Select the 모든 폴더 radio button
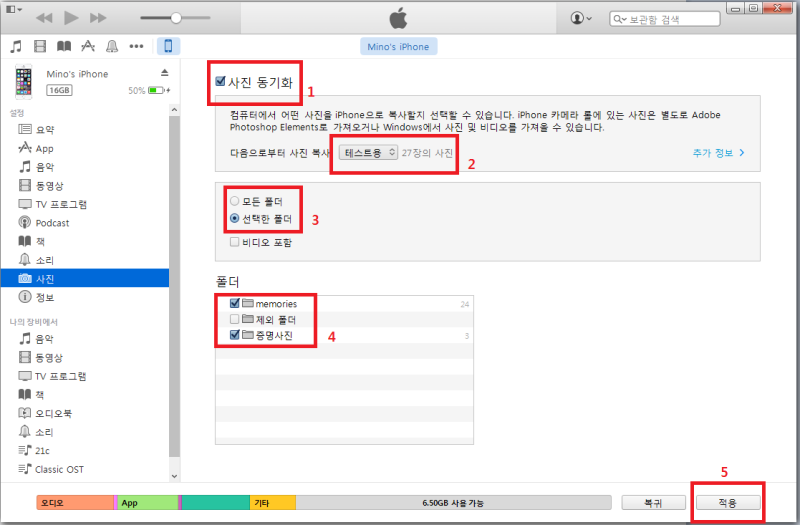800x525 pixels. click(x=234, y=201)
